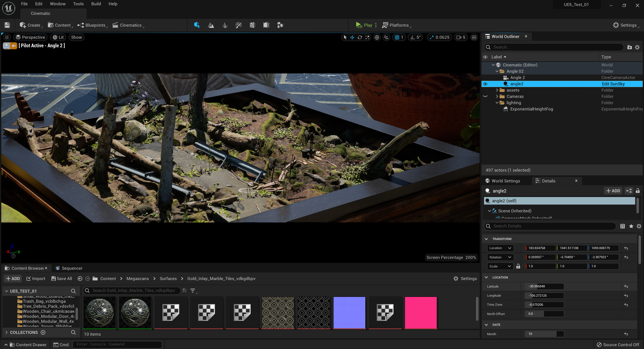Click the Play button

(364, 25)
